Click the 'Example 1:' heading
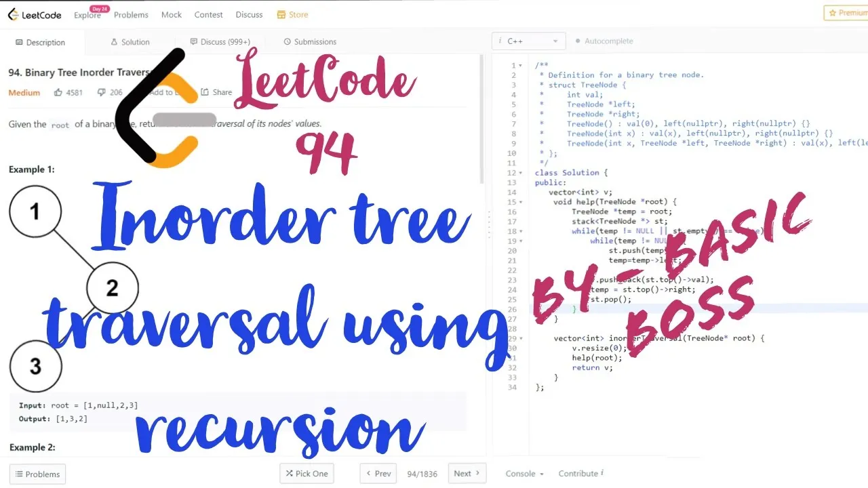 (32, 169)
